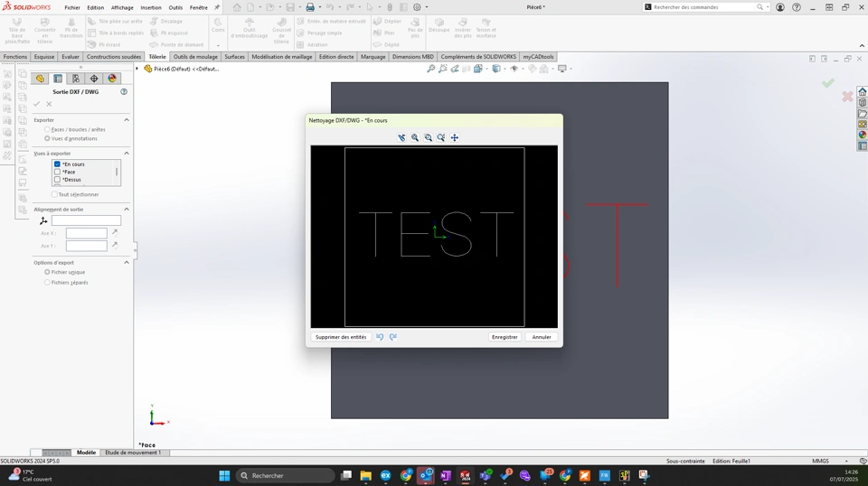The width and height of the screenshot is (868, 486).
Task: Switch to the Esquisse tab
Action: [x=44, y=56]
